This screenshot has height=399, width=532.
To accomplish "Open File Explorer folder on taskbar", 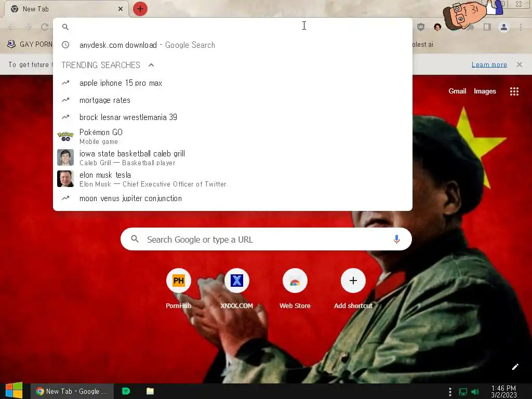I will pos(150,391).
